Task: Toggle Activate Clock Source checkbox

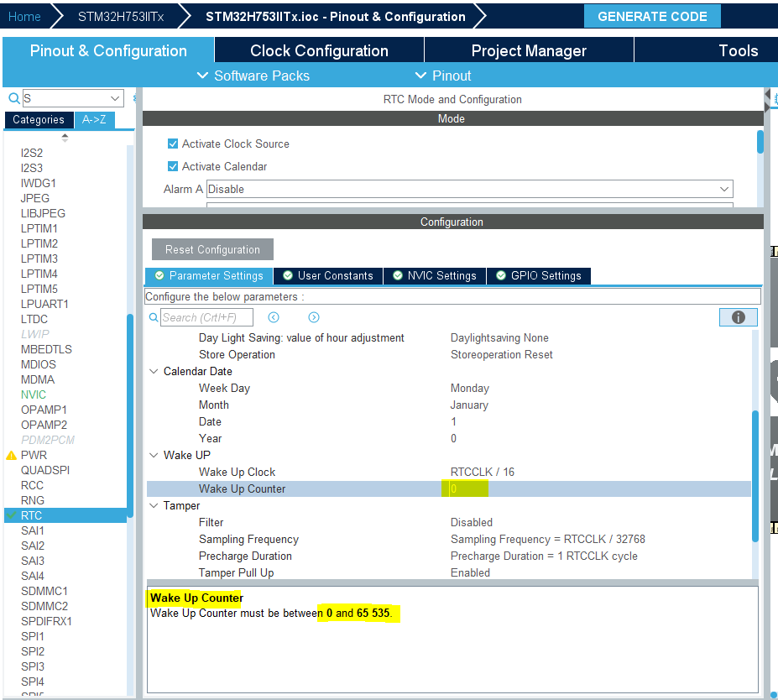Action: (173, 144)
